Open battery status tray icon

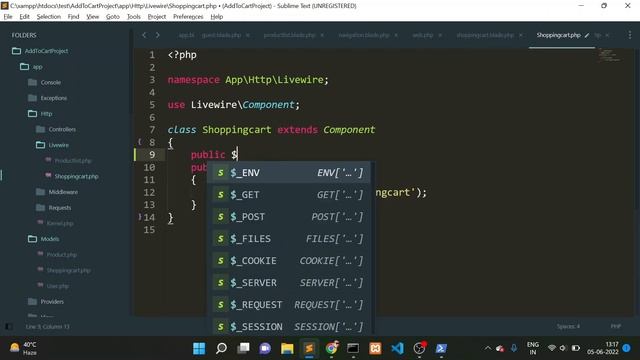pyautogui.click(x=576, y=348)
